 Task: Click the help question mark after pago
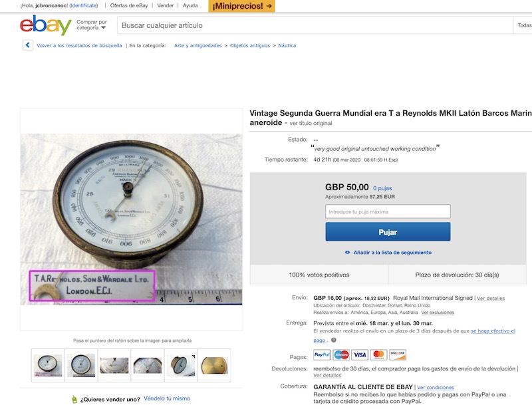[x=334, y=340]
